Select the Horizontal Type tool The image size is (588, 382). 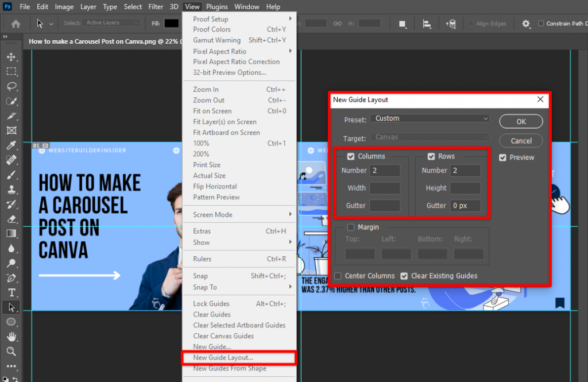(x=12, y=293)
